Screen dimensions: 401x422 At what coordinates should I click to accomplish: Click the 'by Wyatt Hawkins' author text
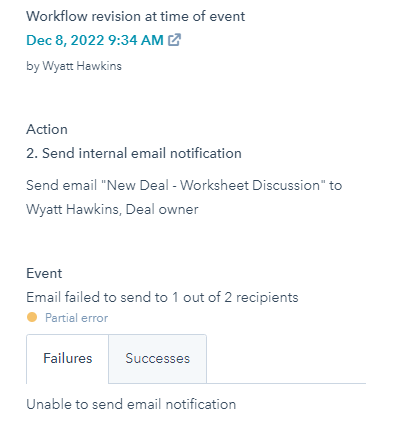click(74, 66)
